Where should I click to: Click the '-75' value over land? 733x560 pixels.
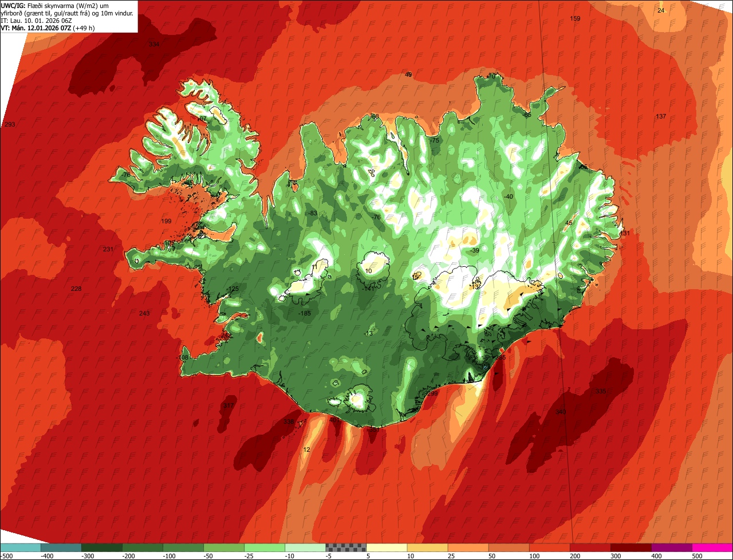point(435,141)
